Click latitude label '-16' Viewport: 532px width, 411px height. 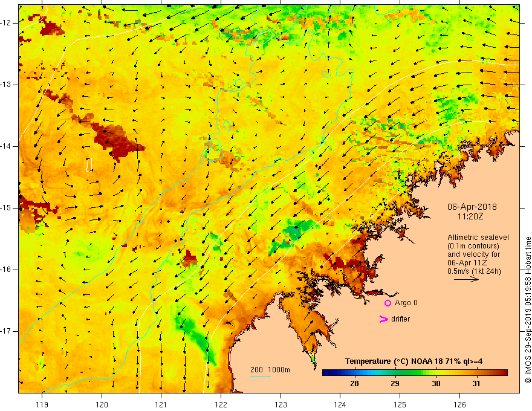coord(6,270)
